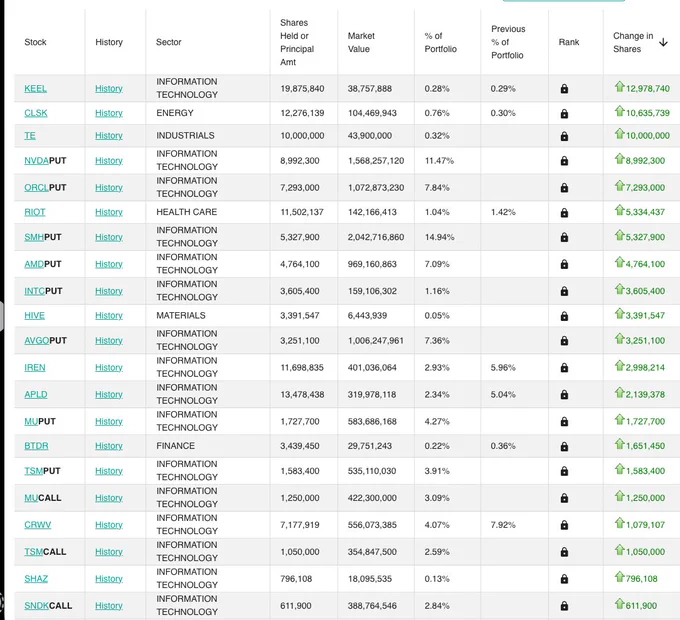The image size is (680, 620).
Task: Click the lock icon in the BTDR row
Action: (x=564, y=446)
